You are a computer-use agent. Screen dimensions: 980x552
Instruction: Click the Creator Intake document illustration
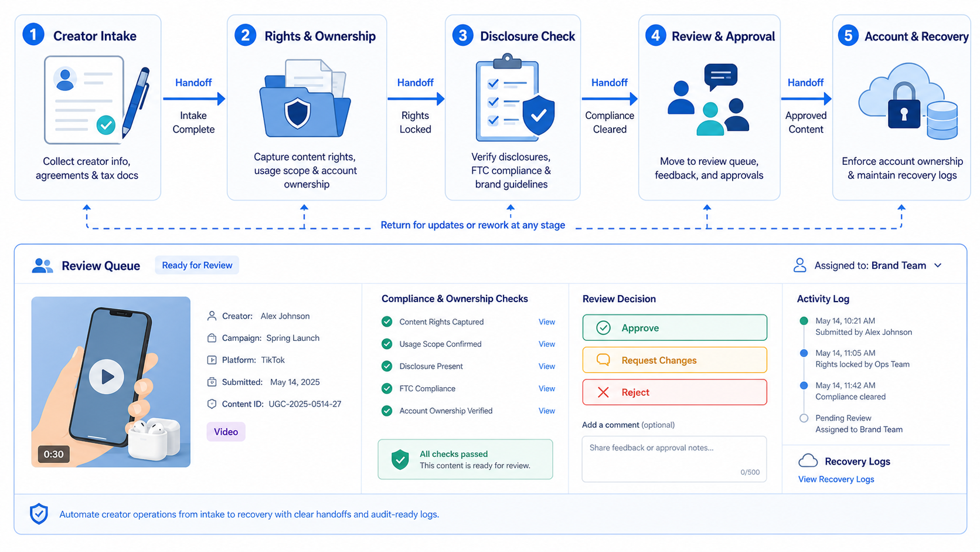tap(97, 101)
